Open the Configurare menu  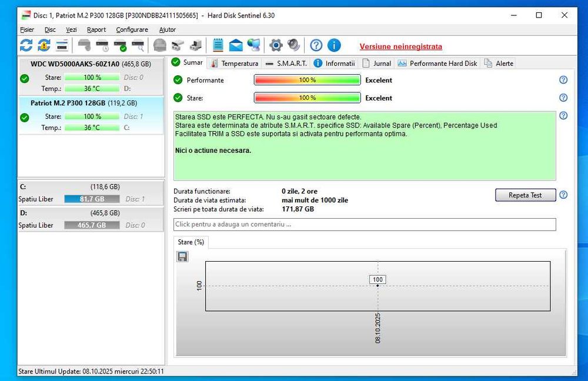132,29
